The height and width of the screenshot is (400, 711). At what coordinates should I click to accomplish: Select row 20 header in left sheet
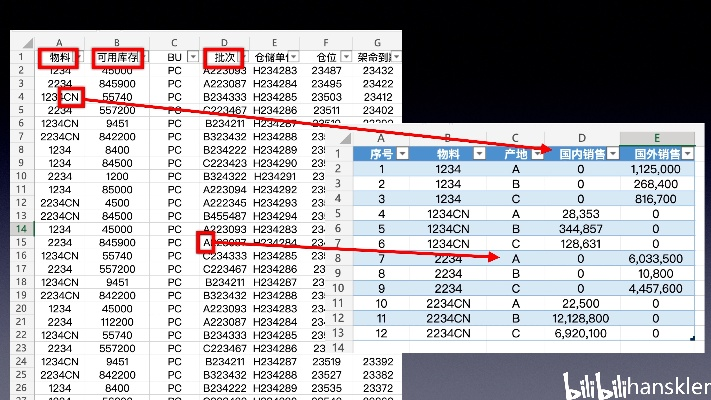pos(22,308)
